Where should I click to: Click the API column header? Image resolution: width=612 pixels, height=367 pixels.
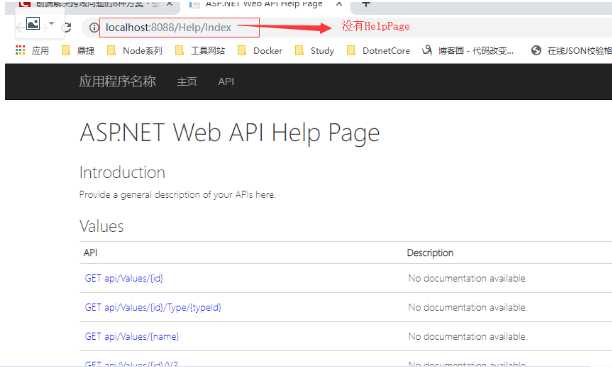click(90, 253)
